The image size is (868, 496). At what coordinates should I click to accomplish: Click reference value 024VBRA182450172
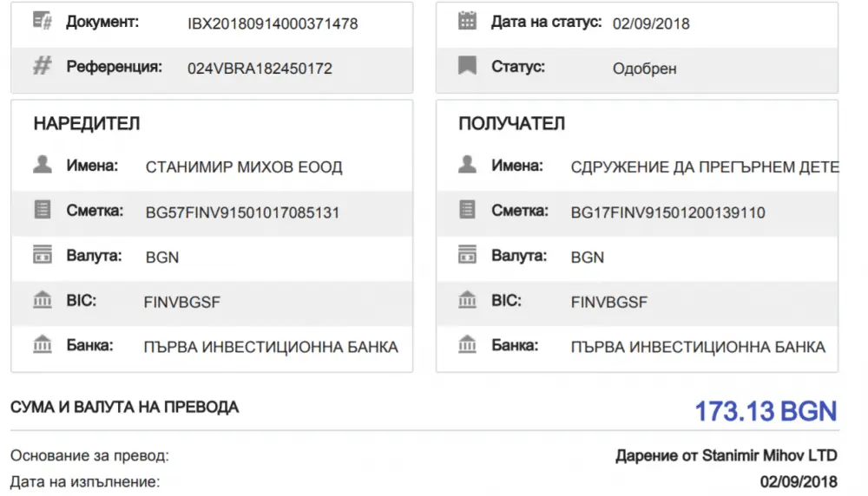coord(260,69)
